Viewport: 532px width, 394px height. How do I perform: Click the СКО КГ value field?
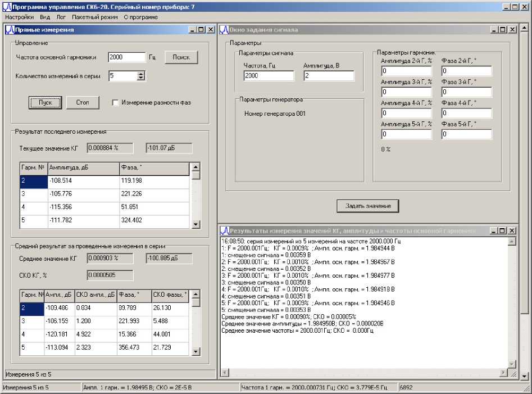pos(110,275)
